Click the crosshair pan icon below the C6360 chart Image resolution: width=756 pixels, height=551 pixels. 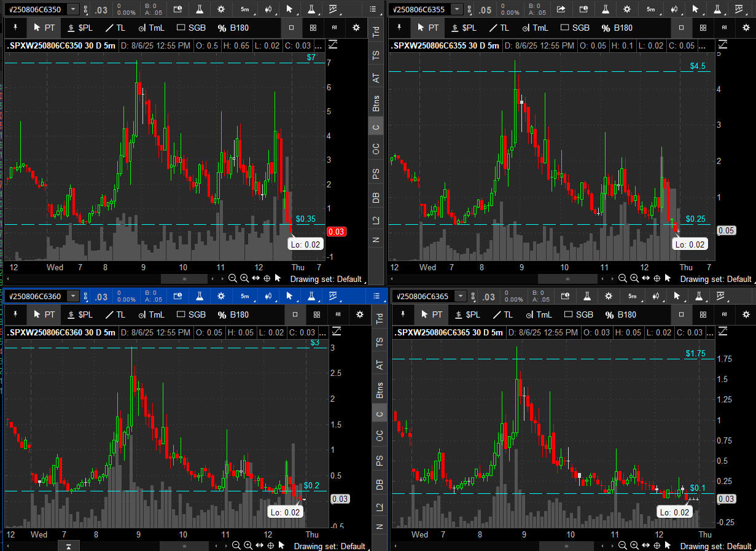270,545
